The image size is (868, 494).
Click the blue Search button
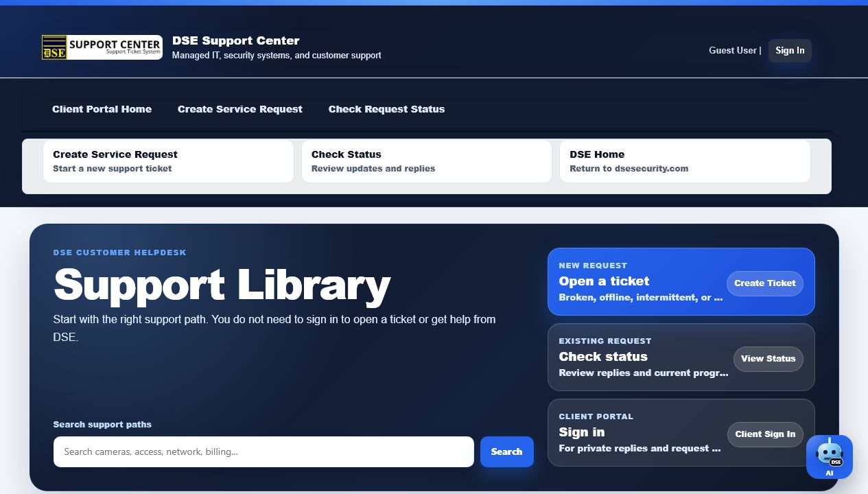506,451
